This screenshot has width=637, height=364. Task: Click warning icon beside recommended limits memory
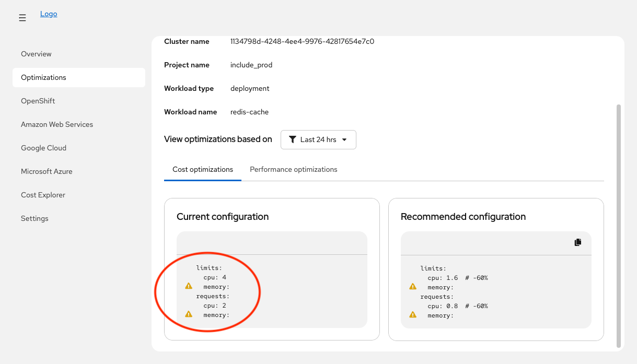point(413,287)
